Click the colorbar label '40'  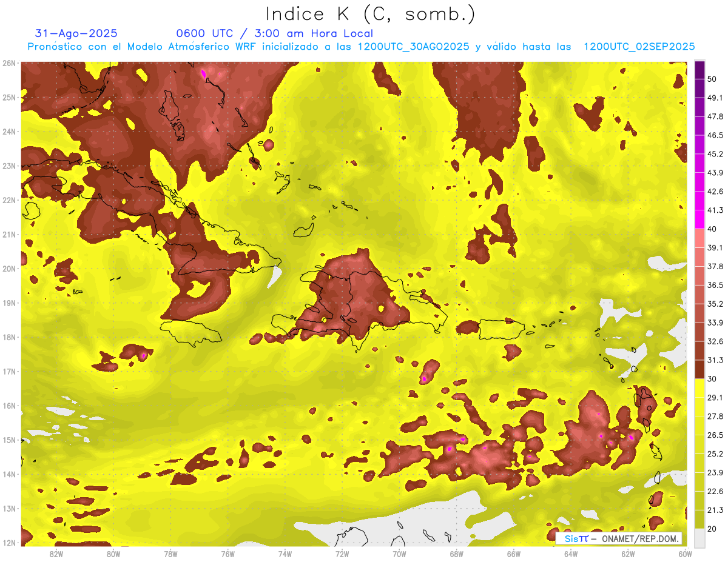712,229
